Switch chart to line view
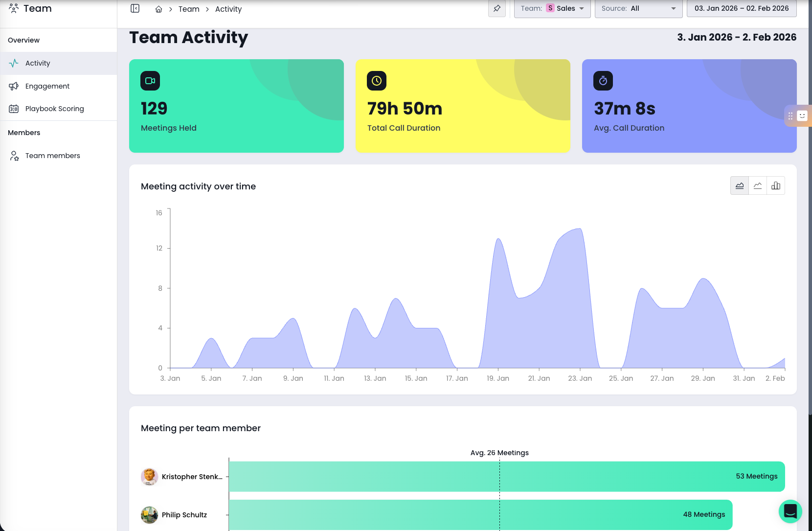 757,185
